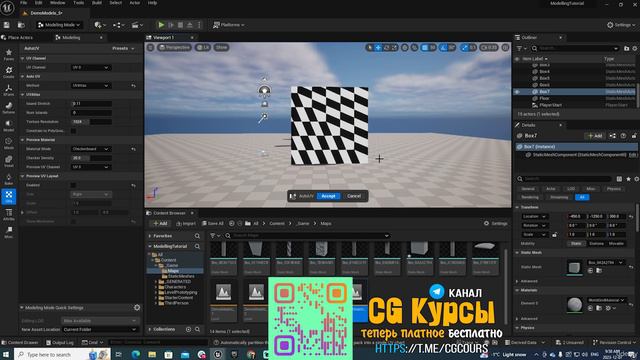Click the Import button in Content Browser
This screenshot has height=360, width=640.
[186, 224]
